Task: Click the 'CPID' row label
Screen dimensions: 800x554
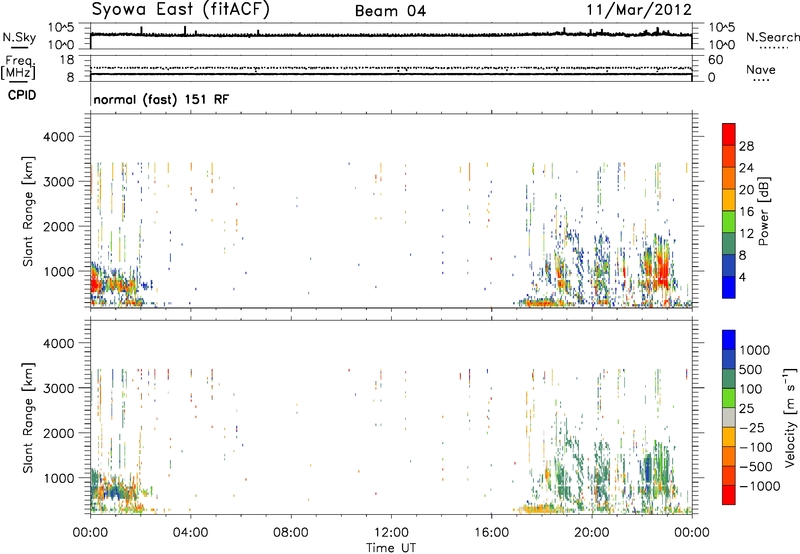Action: pos(22,95)
